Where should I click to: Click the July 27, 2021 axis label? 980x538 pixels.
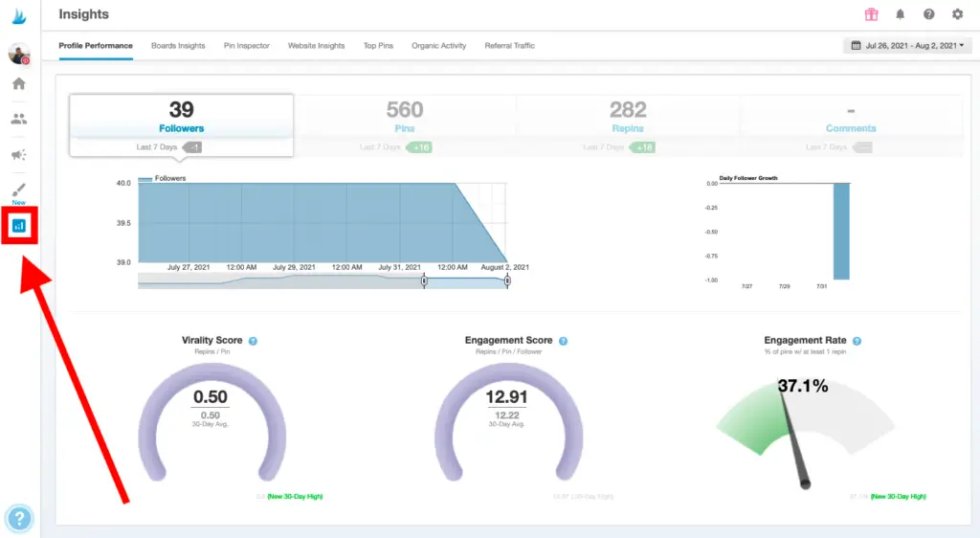coord(189,267)
